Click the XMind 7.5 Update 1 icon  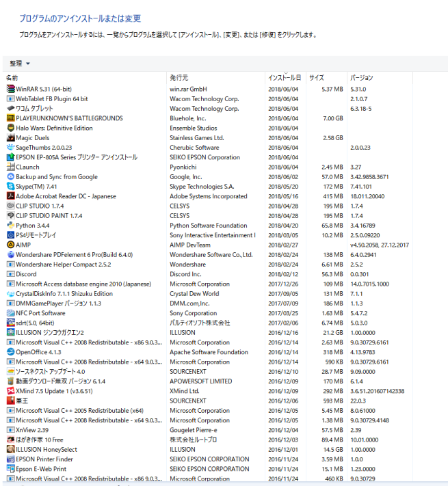tap(11, 391)
